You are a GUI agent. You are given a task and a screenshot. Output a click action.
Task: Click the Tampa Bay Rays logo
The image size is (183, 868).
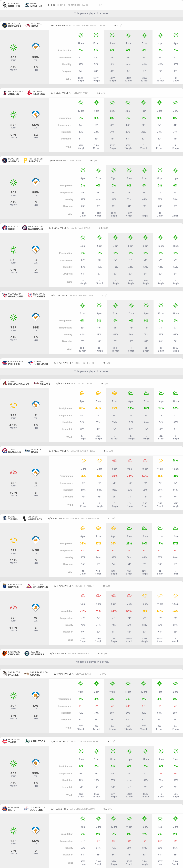(x=28, y=450)
